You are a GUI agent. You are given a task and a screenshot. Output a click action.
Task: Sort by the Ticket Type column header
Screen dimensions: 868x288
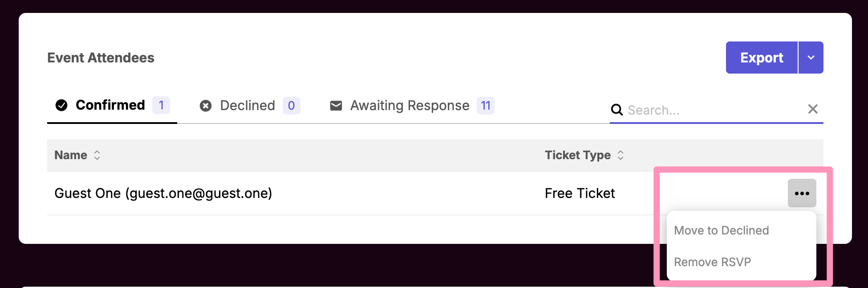[577, 155]
